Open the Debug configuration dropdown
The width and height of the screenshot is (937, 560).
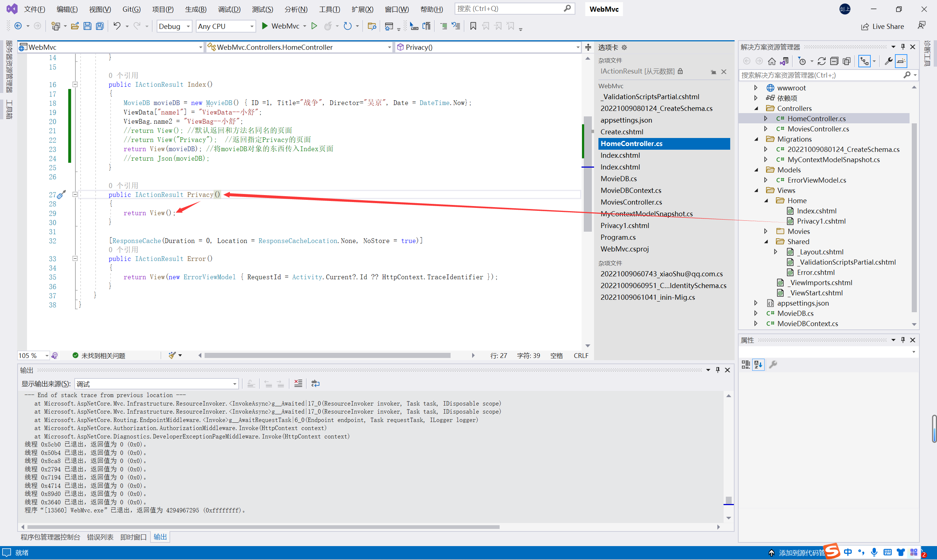(x=174, y=26)
